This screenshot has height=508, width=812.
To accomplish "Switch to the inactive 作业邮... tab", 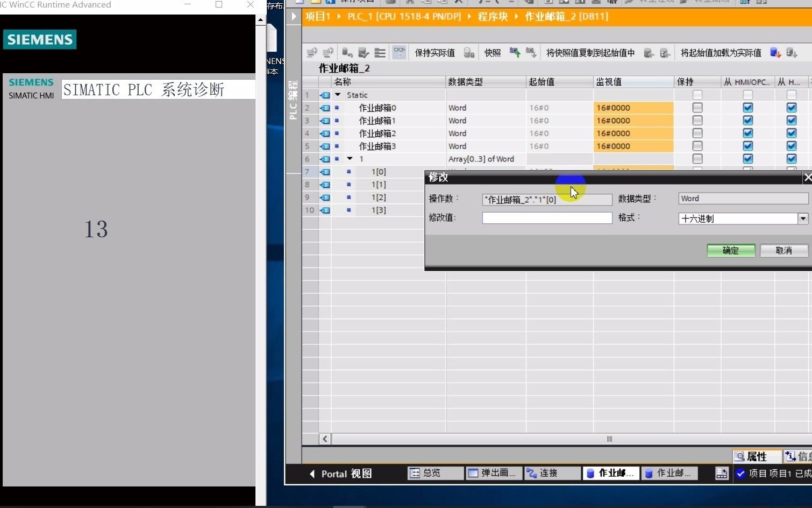I will point(669,473).
